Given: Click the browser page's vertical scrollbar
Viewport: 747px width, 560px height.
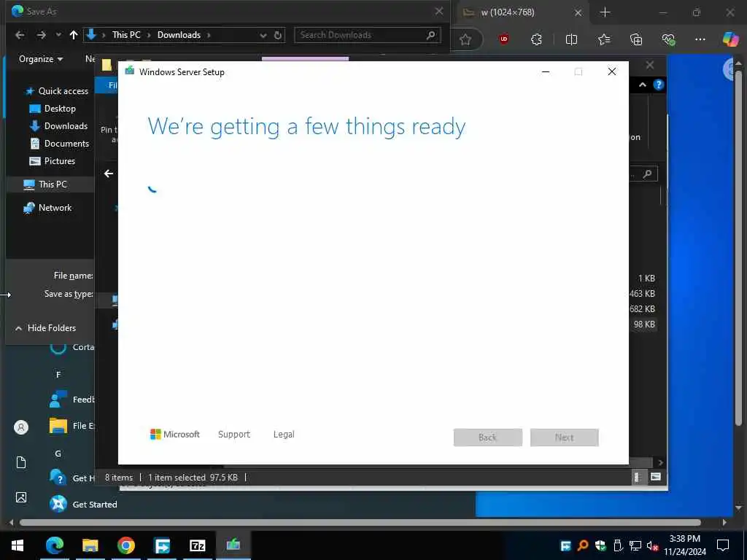Looking at the screenshot, I should click(x=738, y=248).
